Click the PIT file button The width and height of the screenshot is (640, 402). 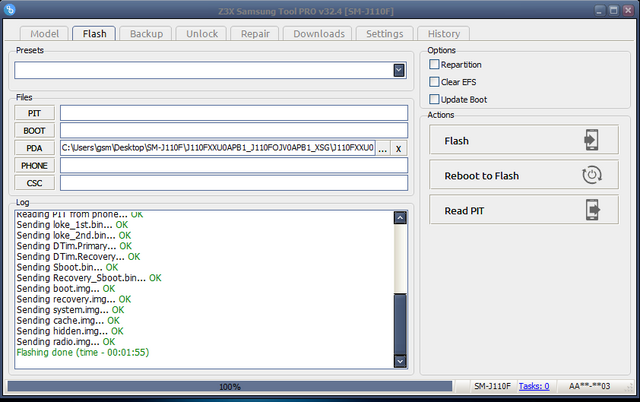(34, 113)
